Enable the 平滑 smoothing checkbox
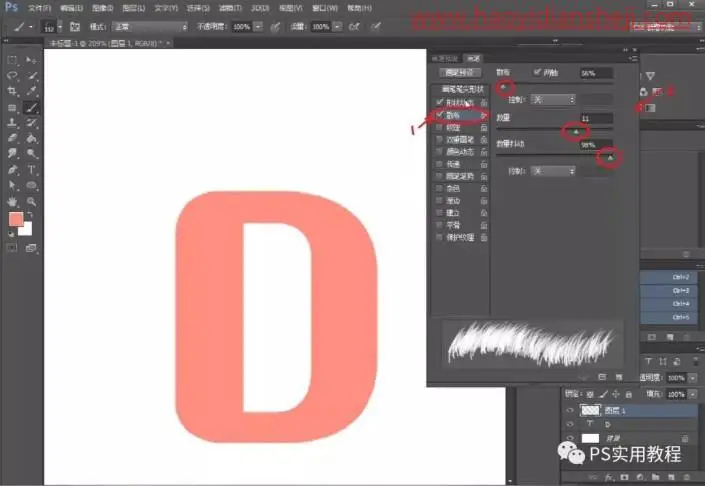 (439, 224)
